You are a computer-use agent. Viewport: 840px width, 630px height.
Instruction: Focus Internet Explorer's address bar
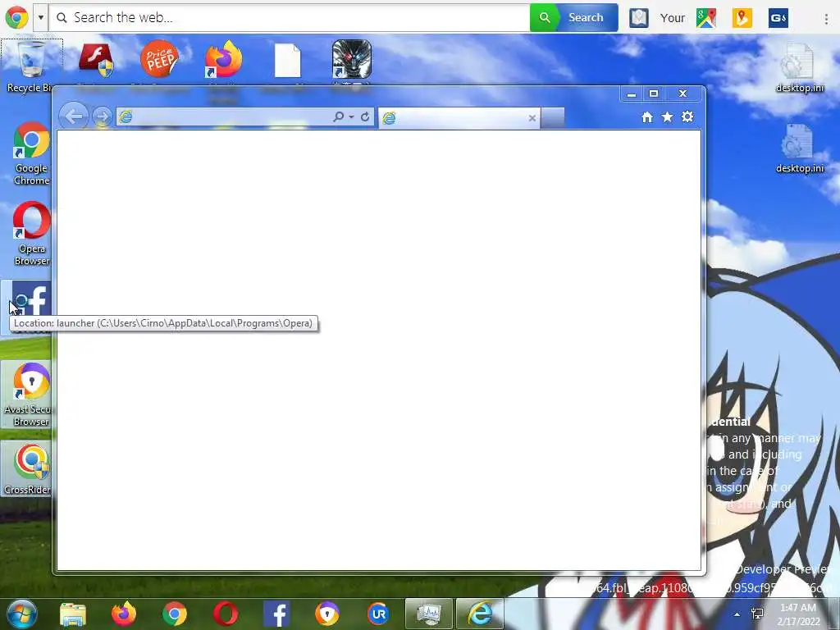pos(225,116)
